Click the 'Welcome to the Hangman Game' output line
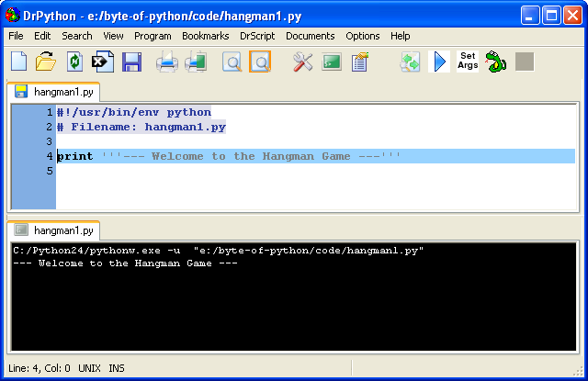The image size is (588, 381). pos(125,263)
